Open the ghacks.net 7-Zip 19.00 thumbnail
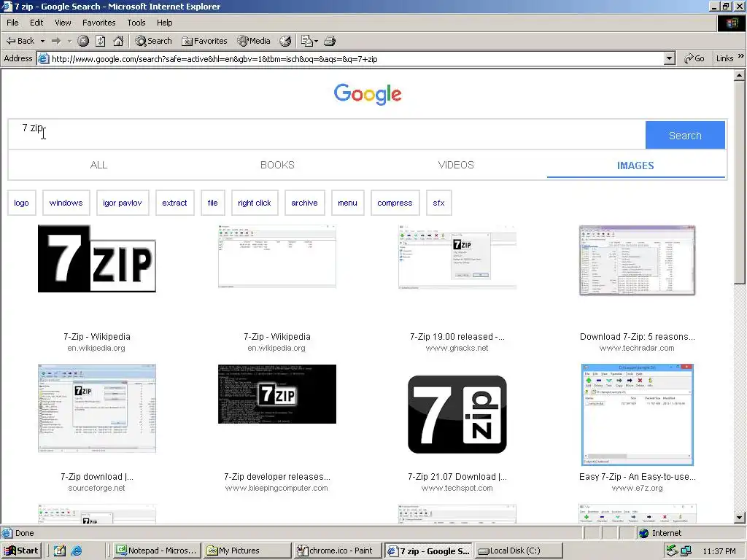Screen dimensions: 747x560 pos(457,257)
